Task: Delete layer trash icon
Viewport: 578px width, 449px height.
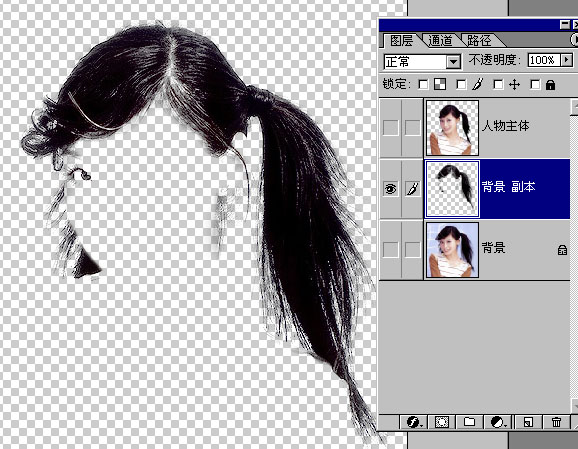Action: (556, 422)
